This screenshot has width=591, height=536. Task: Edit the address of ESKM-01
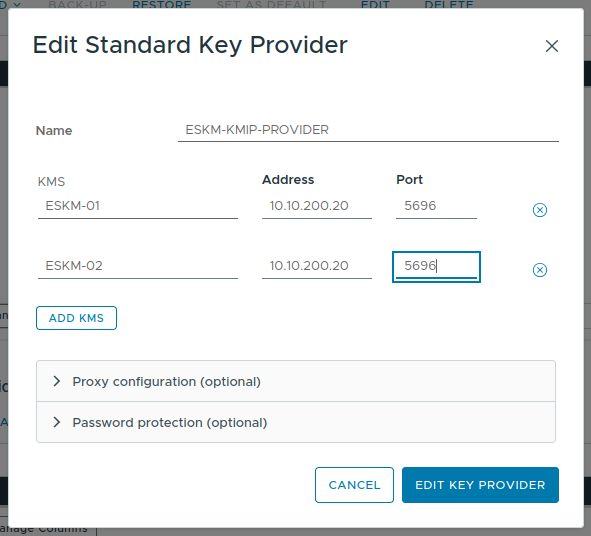coord(317,206)
